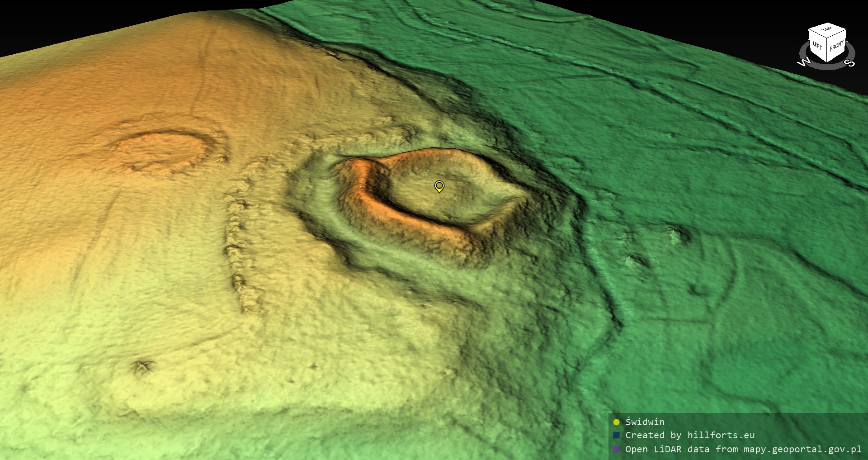The width and height of the screenshot is (868, 460).
Task: Click the edge between TOP and LEFT cube faces
Action: click(x=818, y=34)
